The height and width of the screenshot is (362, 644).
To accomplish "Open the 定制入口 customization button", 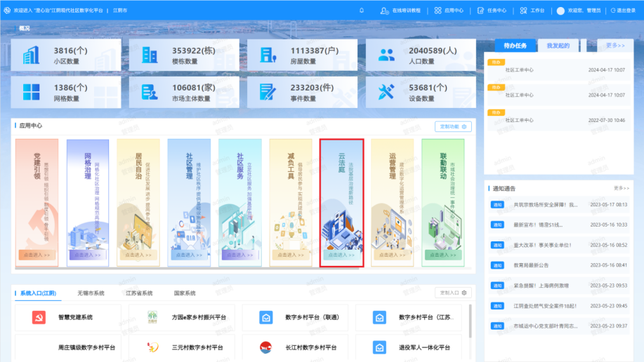I will (x=453, y=293).
